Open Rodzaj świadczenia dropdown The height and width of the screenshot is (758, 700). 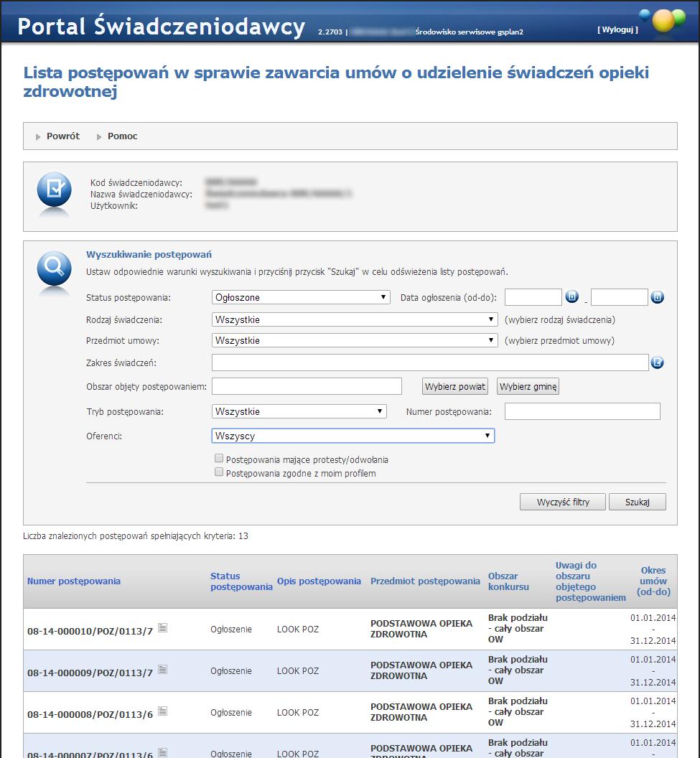(355, 319)
